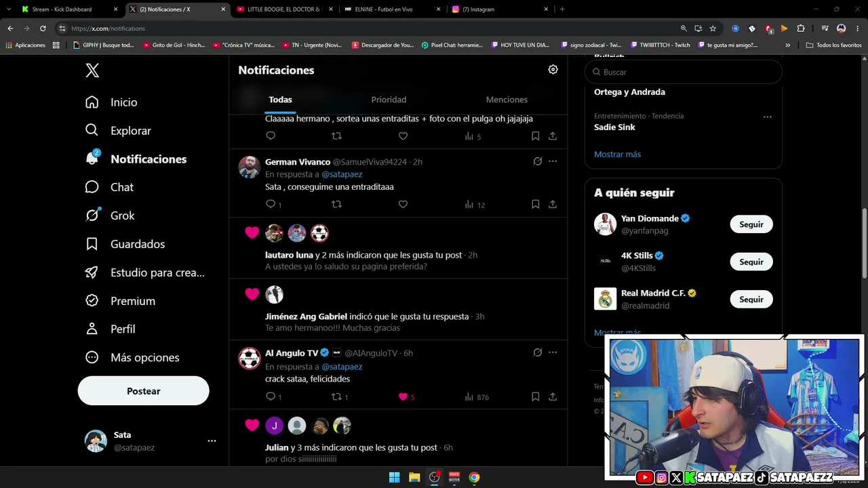Open the @satapaez mention in German Vivanco's reply

(342, 174)
